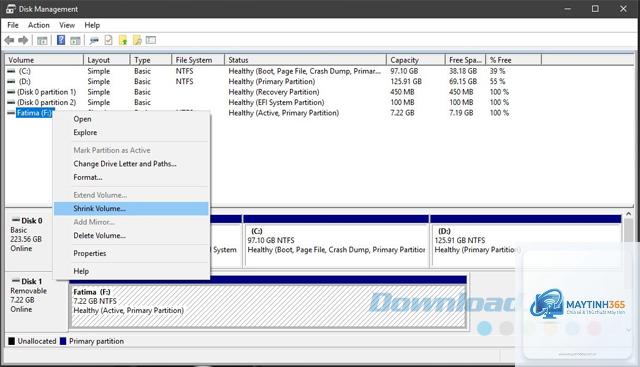Click the checkmark document toolbar icon
The width and height of the screenshot is (640, 367).
point(108,40)
